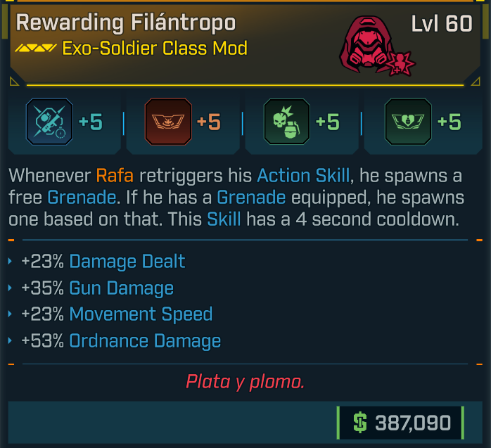
Task: Click the Rewarding Filántropo item title
Action: (x=126, y=23)
